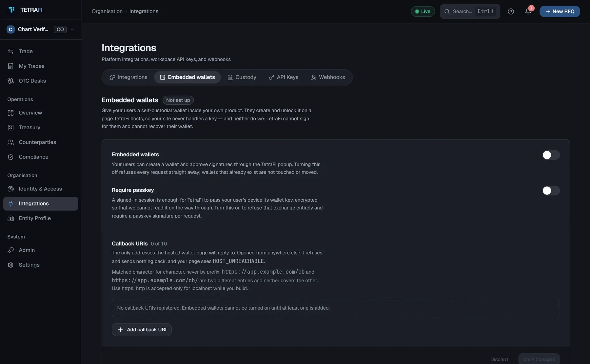This screenshot has height=364, width=590.
Task: Click the search magnifier icon
Action: click(x=447, y=11)
